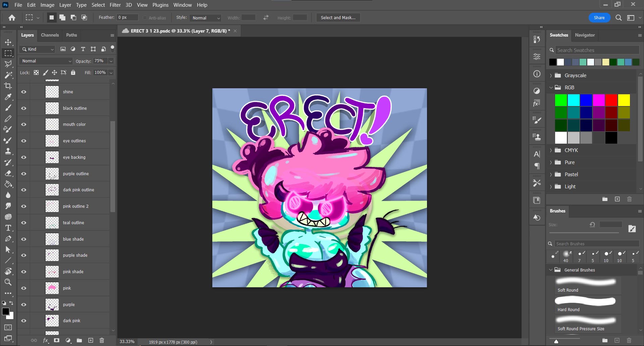The height and width of the screenshot is (346, 644).
Task: Pick the pure red RGB swatch
Action: [x=611, y=100]
